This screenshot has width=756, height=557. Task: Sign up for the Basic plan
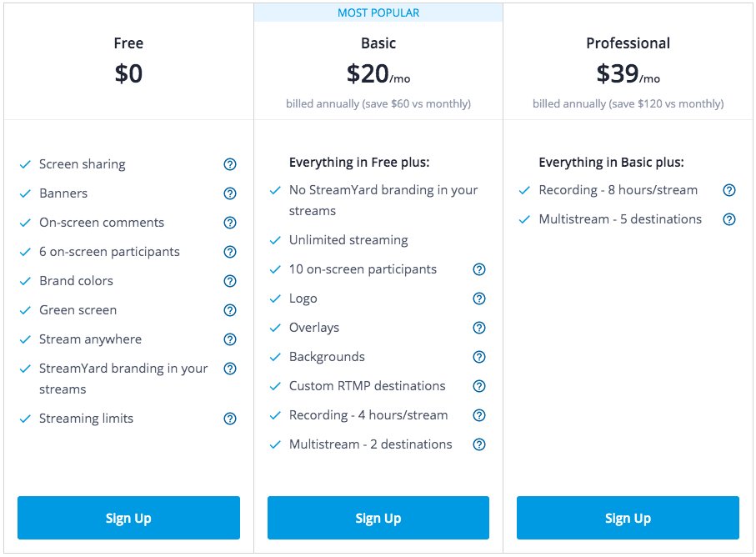tap(378, 518)
